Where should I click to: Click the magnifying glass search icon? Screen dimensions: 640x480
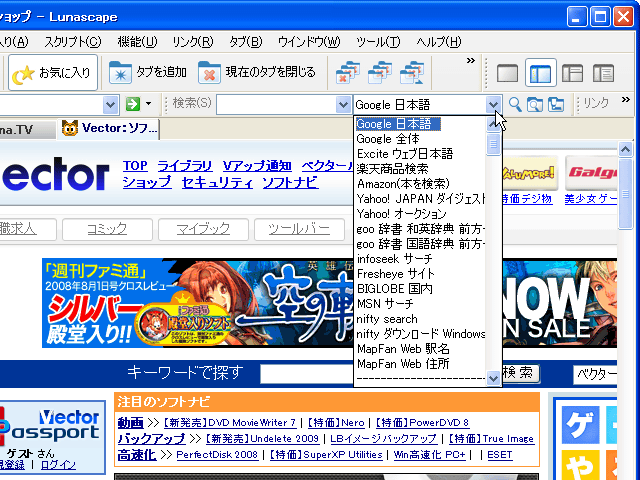click(x=515, y=104)
